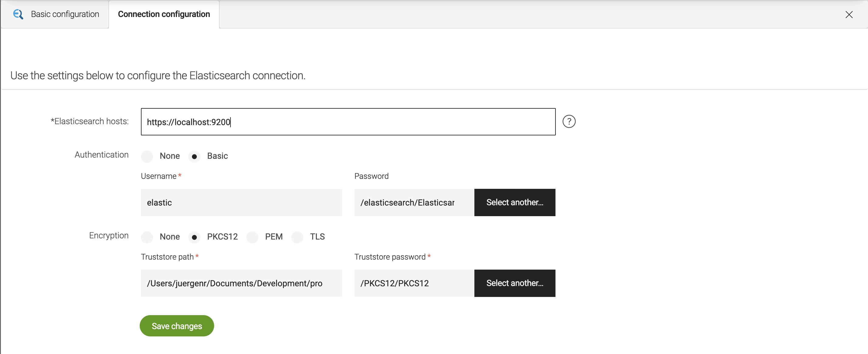Click the Elasticsearch magnifier logo icon
This screenshot has height=354, width=868.
click(x=18, y=14)
